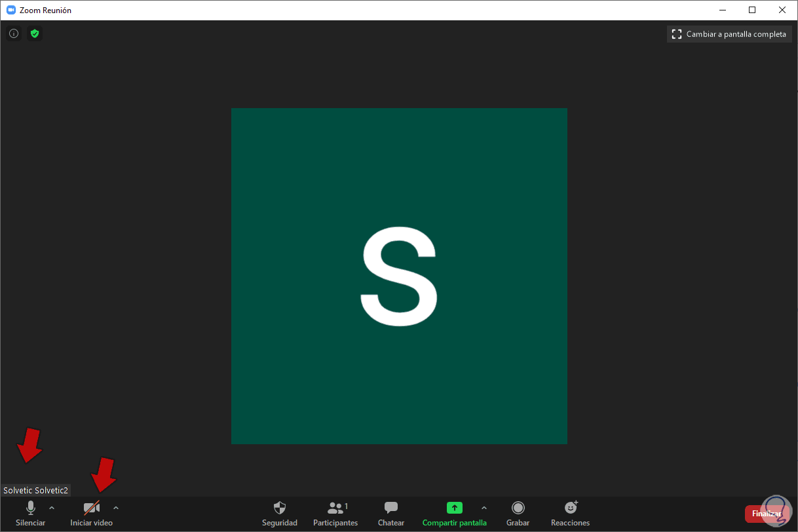
Task: Open the Chatear chat panel
Action: 391,514
